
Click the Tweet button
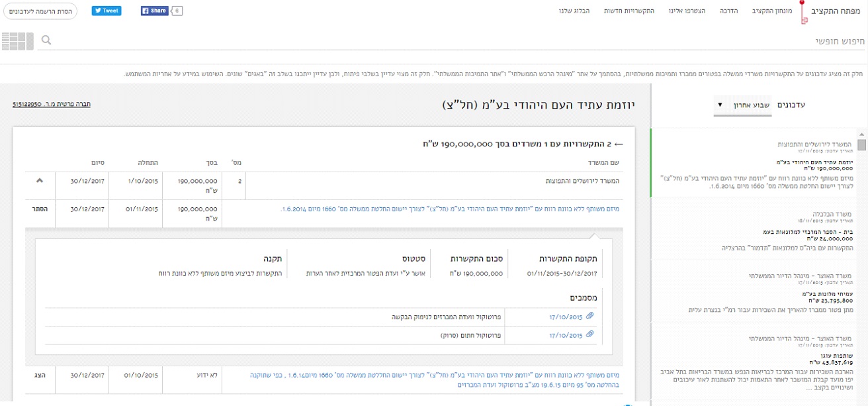click(x=106, y=11)
